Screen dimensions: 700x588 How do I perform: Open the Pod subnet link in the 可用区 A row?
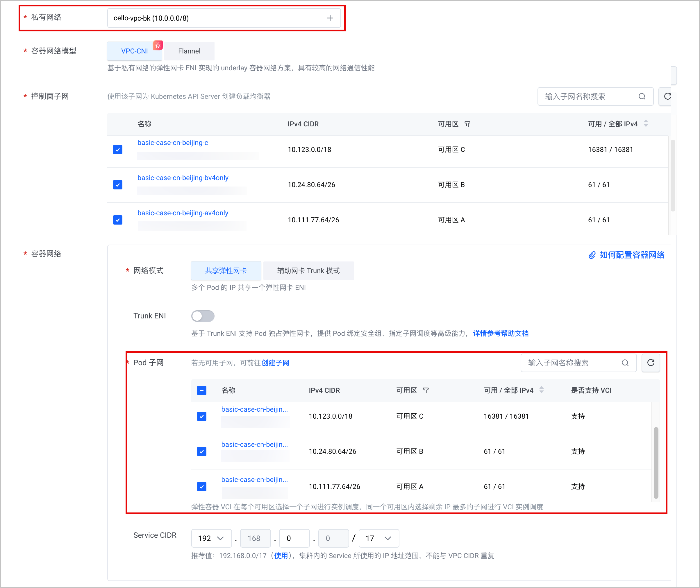pos(254,480)
